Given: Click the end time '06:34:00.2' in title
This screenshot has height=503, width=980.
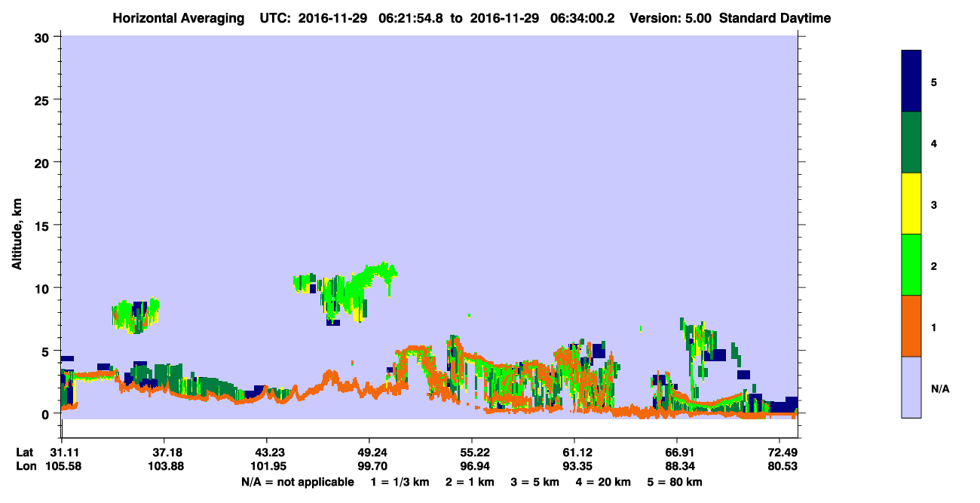Looking at the screenshot, I should 584,18.
